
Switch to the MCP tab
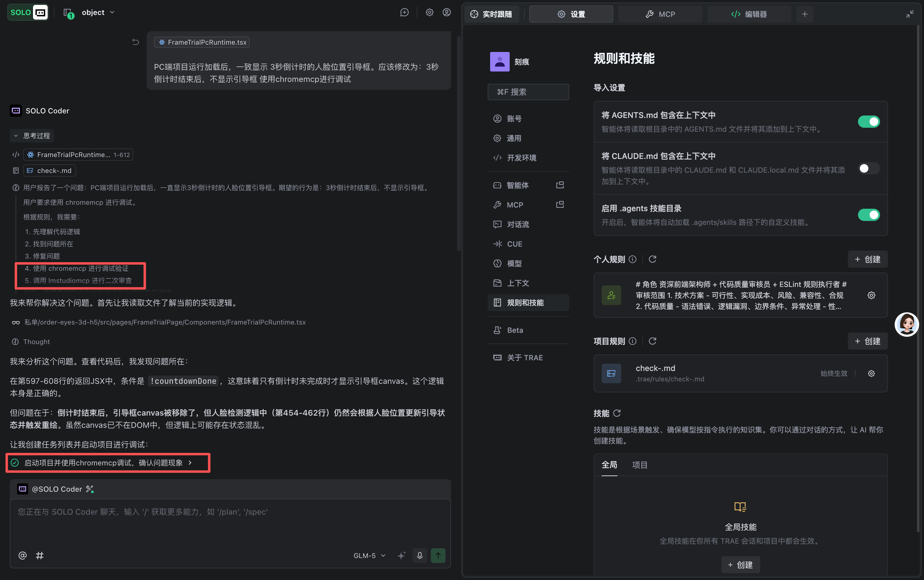coord(660,14)
